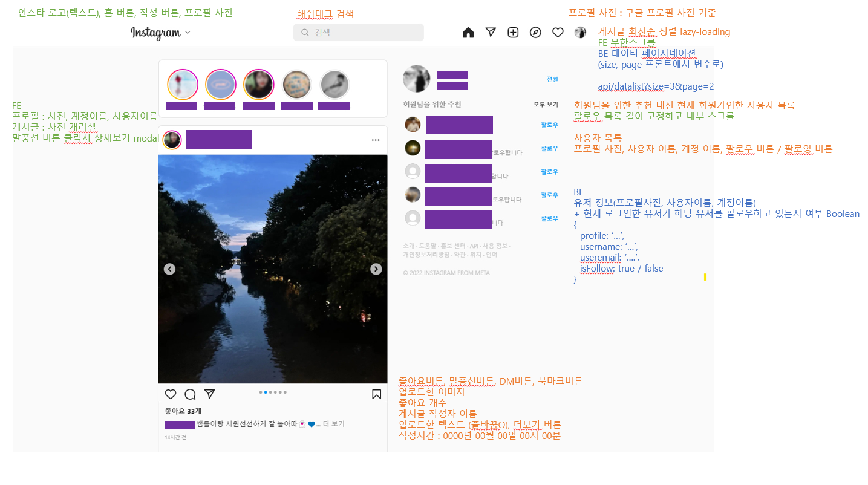Open story with dark-haired person avatar
The width and height of the screenshot is (868, 485).
[259, 85]
